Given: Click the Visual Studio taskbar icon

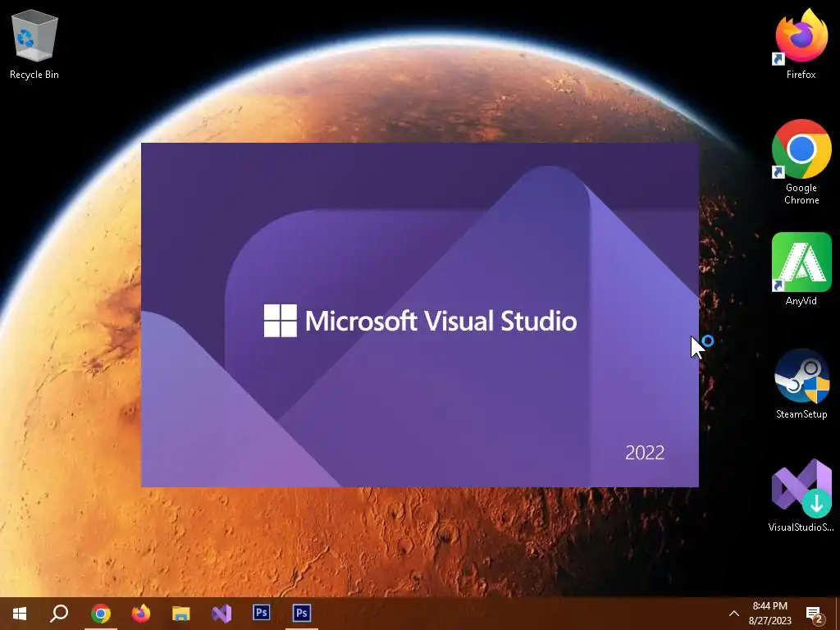Looking at the screenshot, I should coord(221,614).
